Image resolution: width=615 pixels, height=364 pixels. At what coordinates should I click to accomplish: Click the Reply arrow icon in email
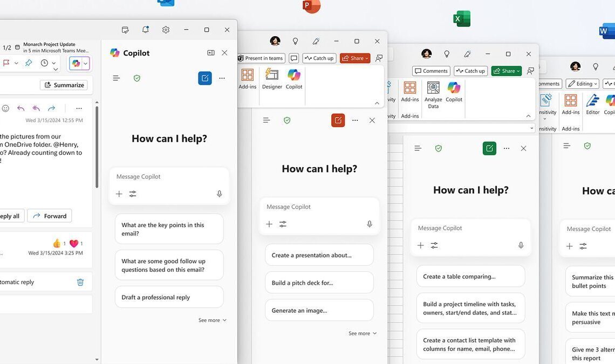coord(21,108)
